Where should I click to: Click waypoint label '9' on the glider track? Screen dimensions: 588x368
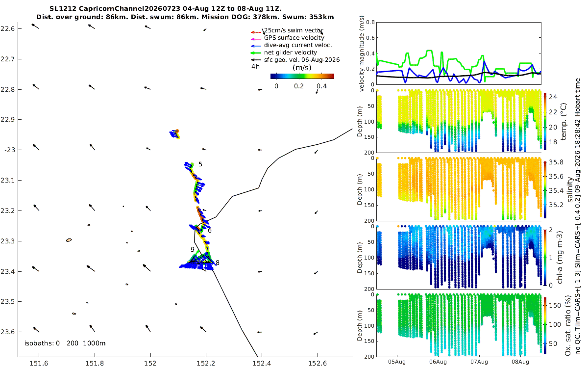pyautogui.click(x=193, y=250)
